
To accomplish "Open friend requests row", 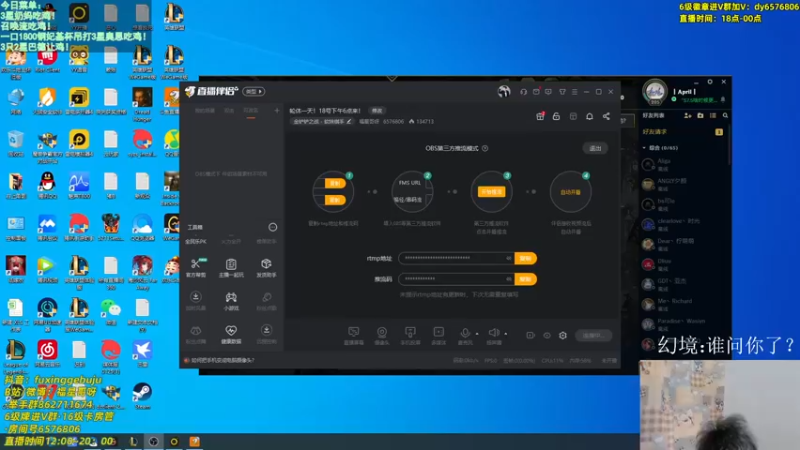I will click(x=683, y=132).
